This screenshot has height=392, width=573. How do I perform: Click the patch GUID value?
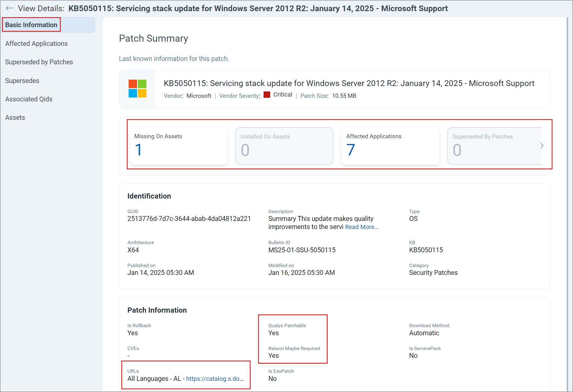pyautogui.click(x=189, y=219)
